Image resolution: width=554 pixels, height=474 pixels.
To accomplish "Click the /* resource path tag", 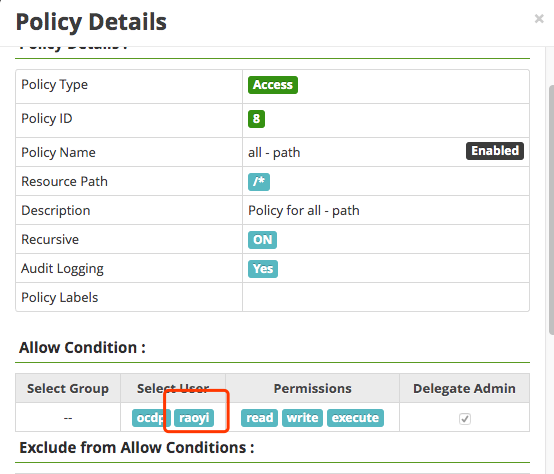I will (259, 182).
